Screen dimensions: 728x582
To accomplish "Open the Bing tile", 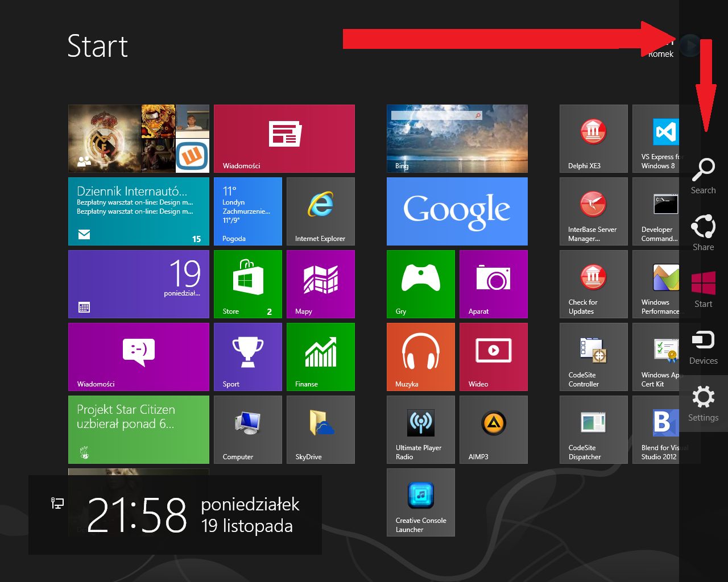I will click(457, 139).
